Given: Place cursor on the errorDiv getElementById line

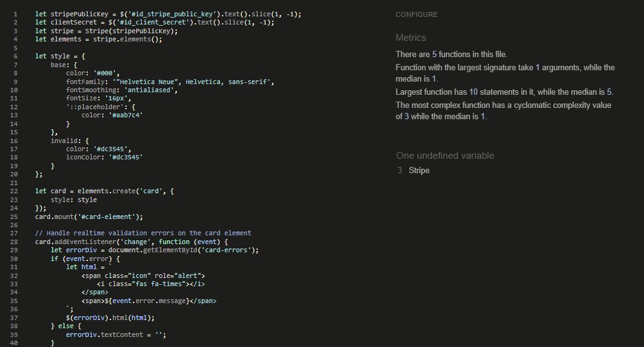Looking at the screenshot, I should tap(154, 250).
